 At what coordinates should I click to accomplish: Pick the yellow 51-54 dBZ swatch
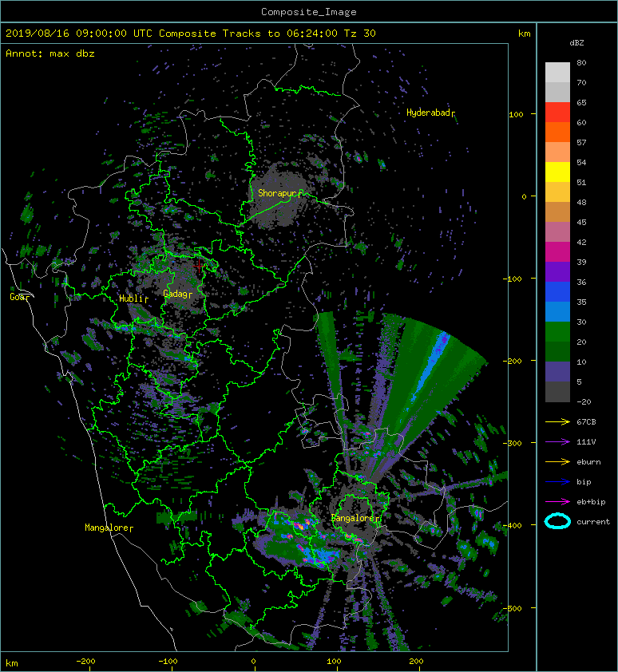(557, 172)
